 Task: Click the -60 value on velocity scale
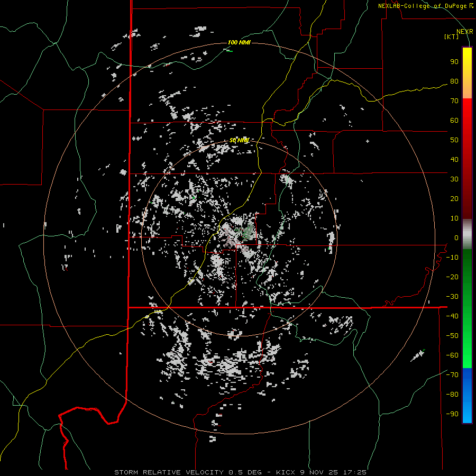[452, 355]
